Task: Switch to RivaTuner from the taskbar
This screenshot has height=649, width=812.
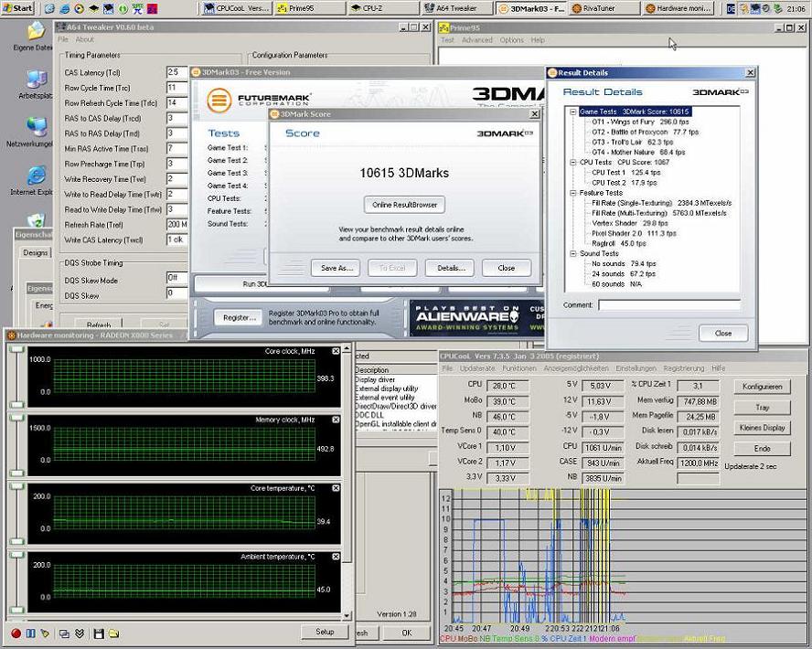Action: [604, 8]
